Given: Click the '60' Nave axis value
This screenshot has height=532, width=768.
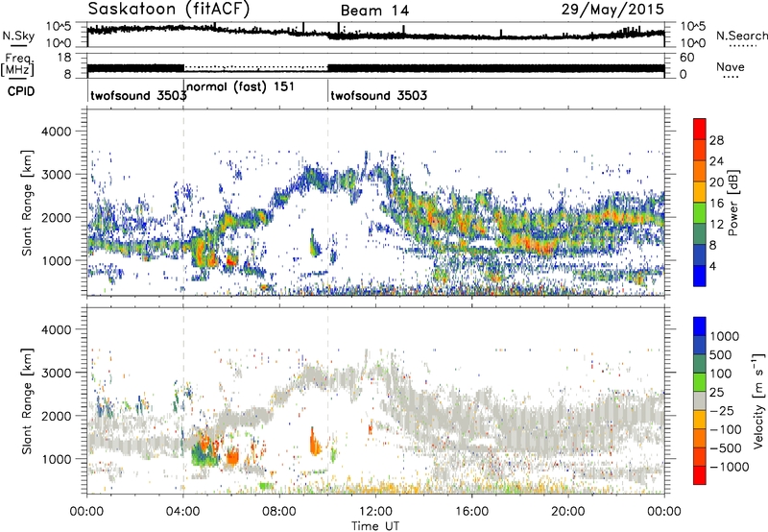Looking at the screenshot, I should click(687, 58).
